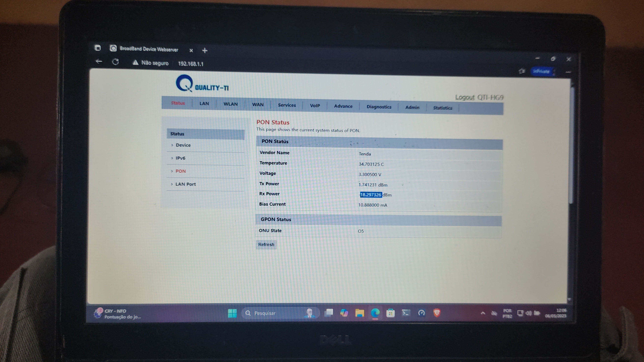Viewport: 644px width, 362px height.
Task: Reload the router page
Action: [116, 62]
